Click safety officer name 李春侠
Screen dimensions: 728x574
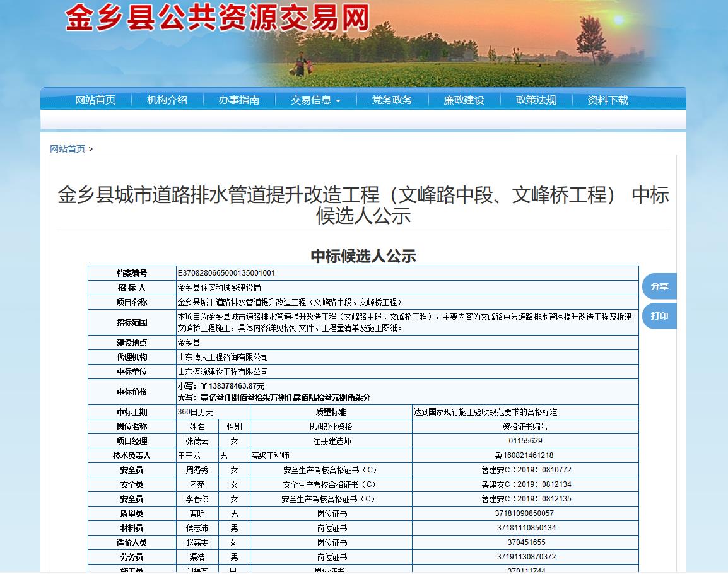[x=197, y=499]
